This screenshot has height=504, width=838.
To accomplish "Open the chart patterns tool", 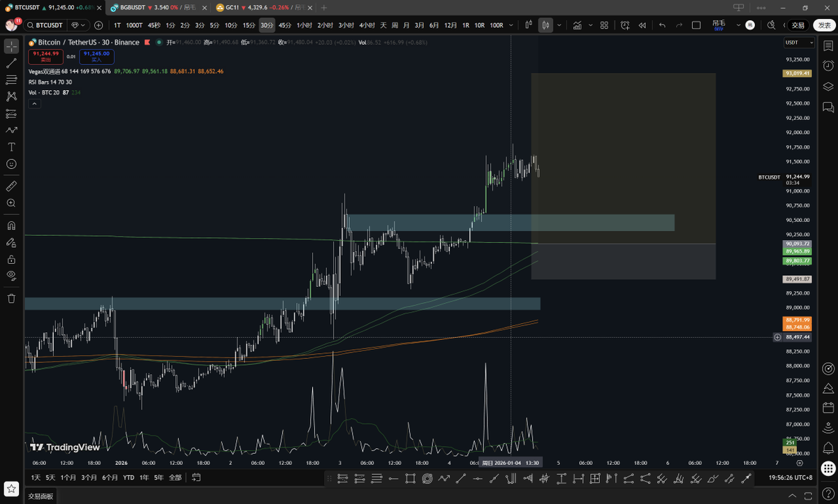I will (x=11, y=96).
